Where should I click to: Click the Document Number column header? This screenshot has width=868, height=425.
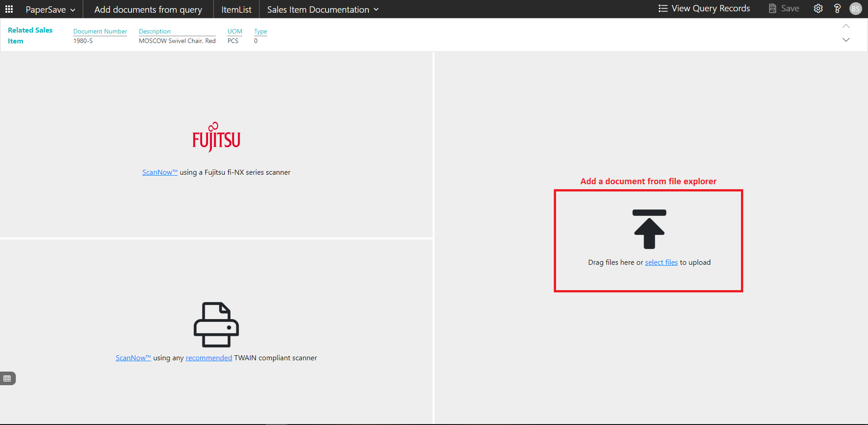click(x=100, y=31)
